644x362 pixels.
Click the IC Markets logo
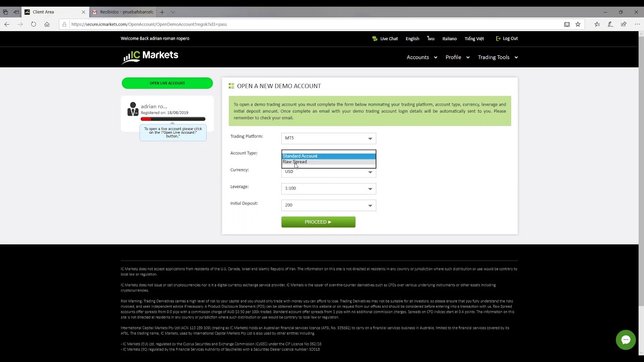point(150,57)
